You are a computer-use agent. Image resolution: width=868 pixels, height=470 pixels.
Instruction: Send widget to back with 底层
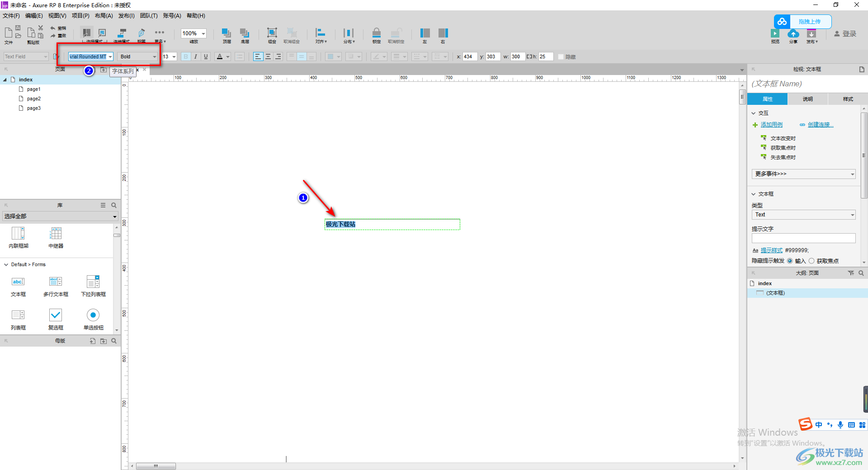click(245, 33)
